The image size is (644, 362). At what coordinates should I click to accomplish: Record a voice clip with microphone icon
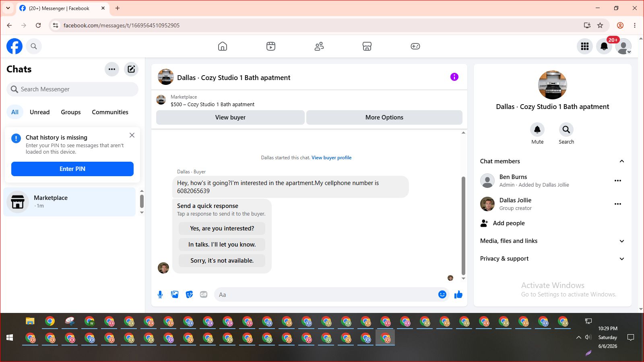pos(160,294)
